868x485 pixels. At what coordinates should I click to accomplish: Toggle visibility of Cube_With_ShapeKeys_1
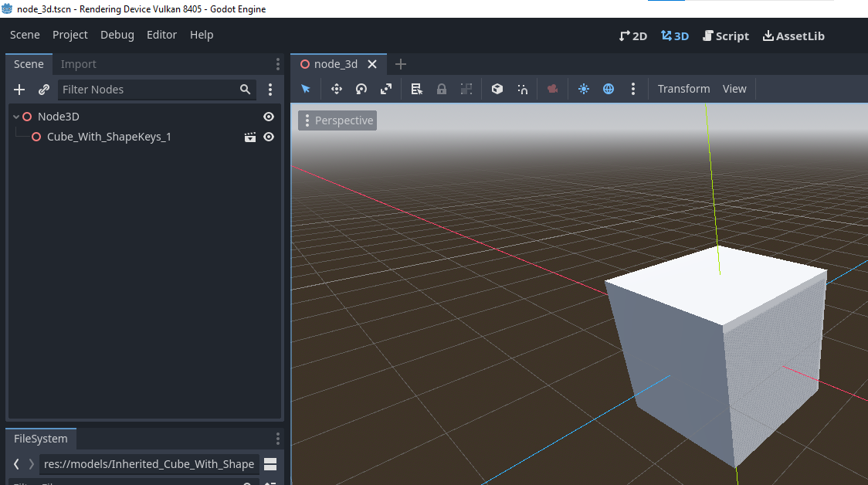268,137
